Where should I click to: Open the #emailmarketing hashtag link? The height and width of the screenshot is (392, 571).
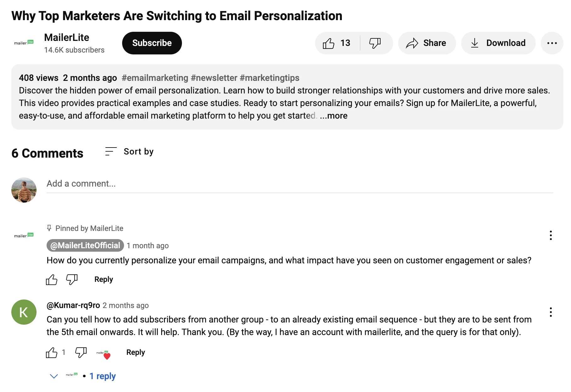[155, 78]
